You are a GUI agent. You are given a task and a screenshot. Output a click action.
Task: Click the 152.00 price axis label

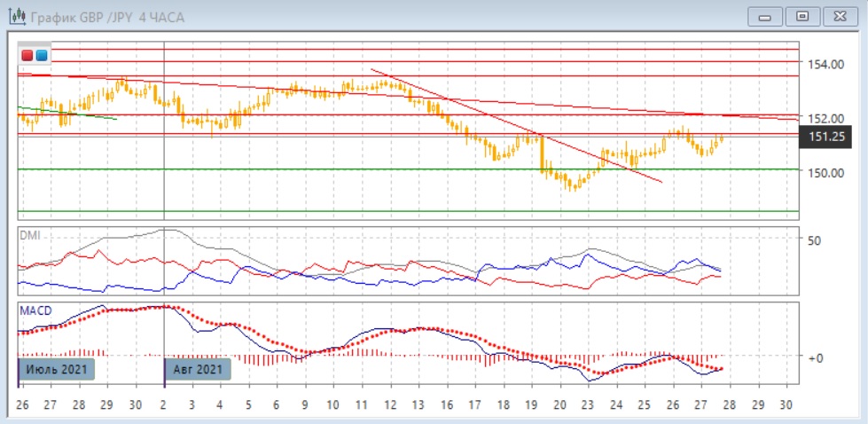824,117
